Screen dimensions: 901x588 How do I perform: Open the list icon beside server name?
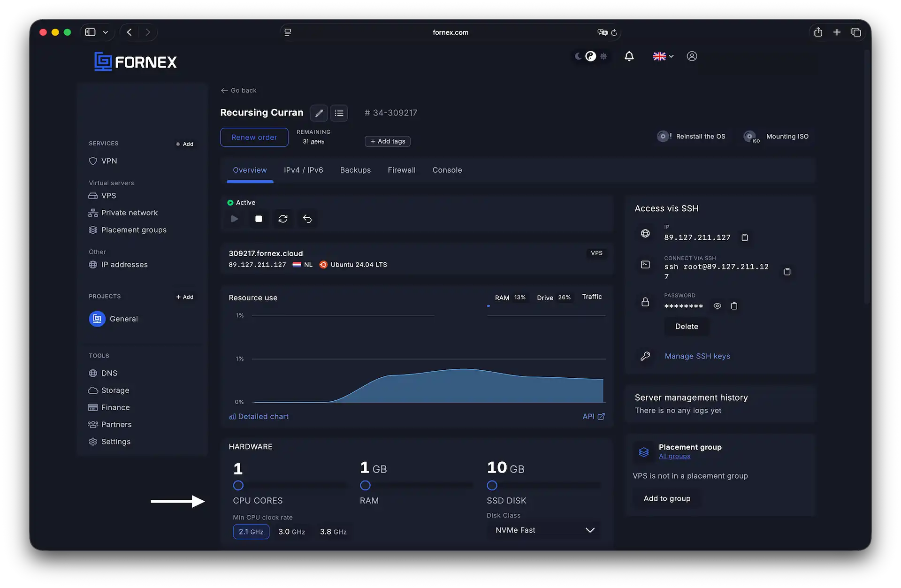[x=339, y=113]
